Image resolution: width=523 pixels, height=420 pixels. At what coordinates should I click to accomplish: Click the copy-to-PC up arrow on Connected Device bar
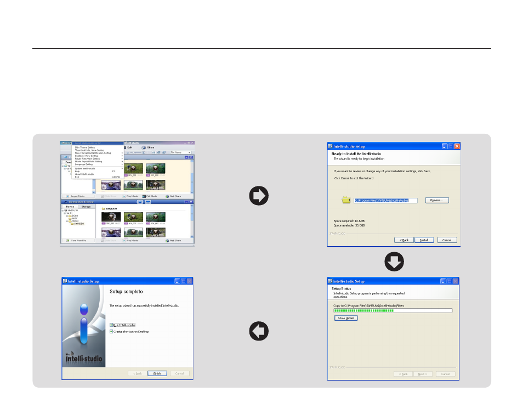click(x=140, y=202)
